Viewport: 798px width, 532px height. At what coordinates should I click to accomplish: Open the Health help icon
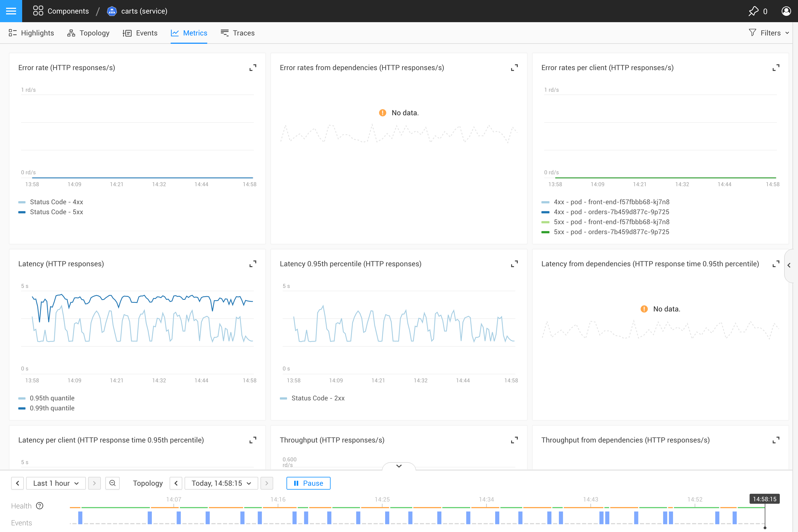[39, 505]
